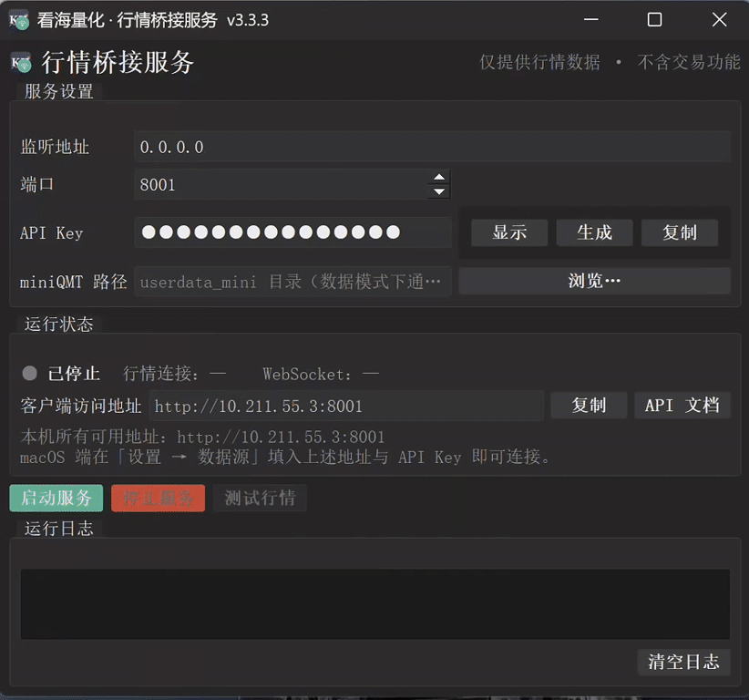Open the API 文档 button
This screenshot has height=700, width=749.
point(682,406)
